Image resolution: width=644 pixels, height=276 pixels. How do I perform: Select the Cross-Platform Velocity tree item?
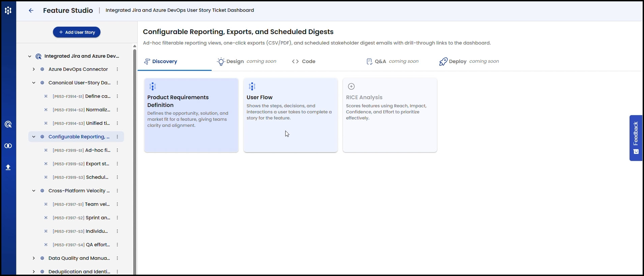[x=79, y=191]
